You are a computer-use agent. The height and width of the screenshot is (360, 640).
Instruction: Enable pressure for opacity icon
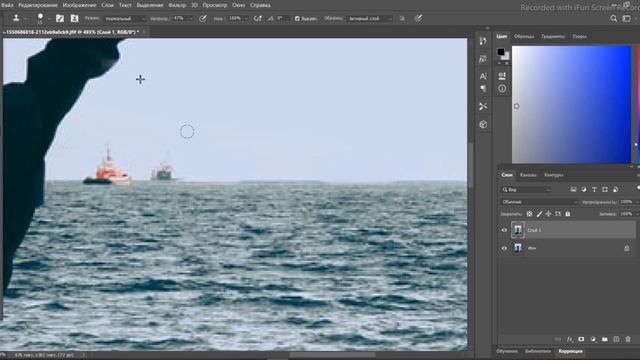[x=203, y=18]
